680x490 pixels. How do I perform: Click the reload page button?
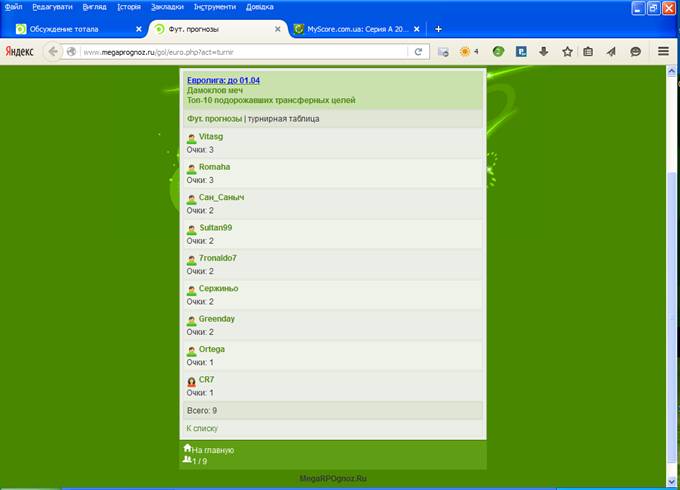point(418,51)
